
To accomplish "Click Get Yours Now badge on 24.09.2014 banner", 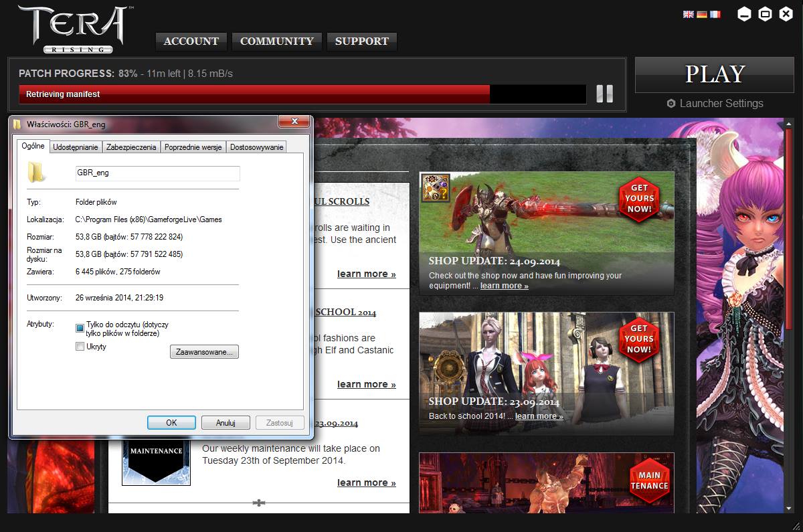I will pos(639,199).
